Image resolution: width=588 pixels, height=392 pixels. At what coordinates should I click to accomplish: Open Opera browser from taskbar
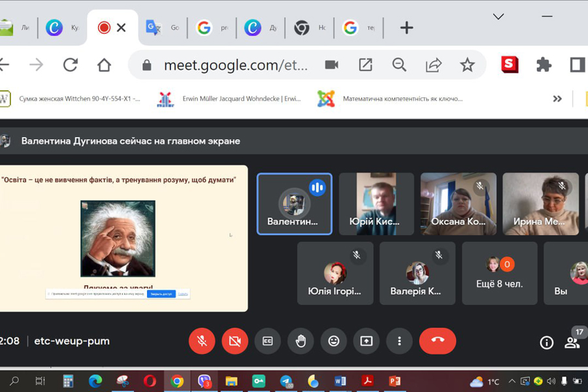pos(150,381)
